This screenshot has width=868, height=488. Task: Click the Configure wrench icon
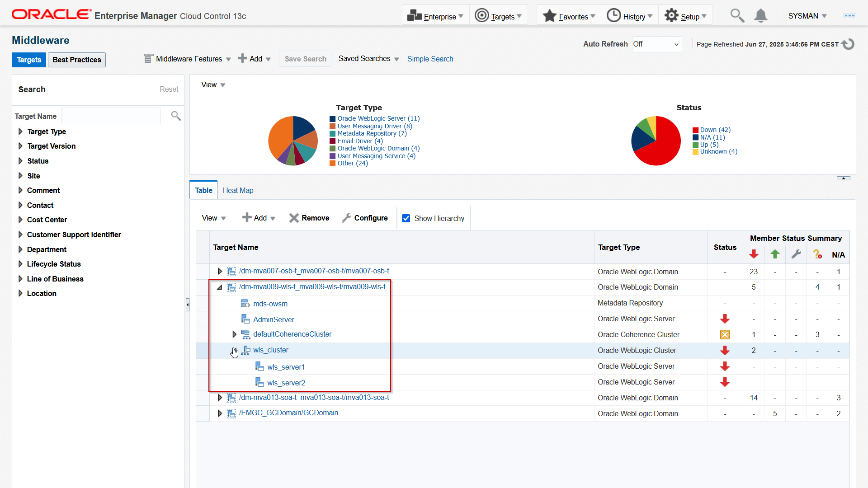[x=346, y=218]
